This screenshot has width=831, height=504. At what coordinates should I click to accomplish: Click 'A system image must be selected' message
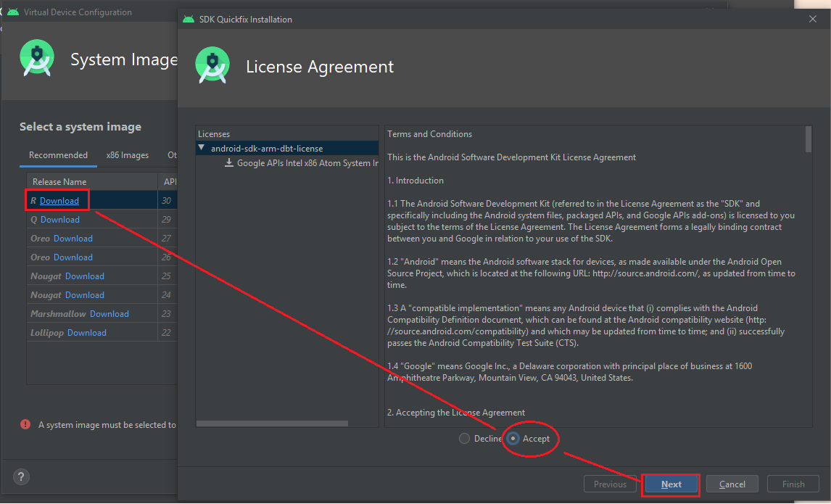click(107, 425)
